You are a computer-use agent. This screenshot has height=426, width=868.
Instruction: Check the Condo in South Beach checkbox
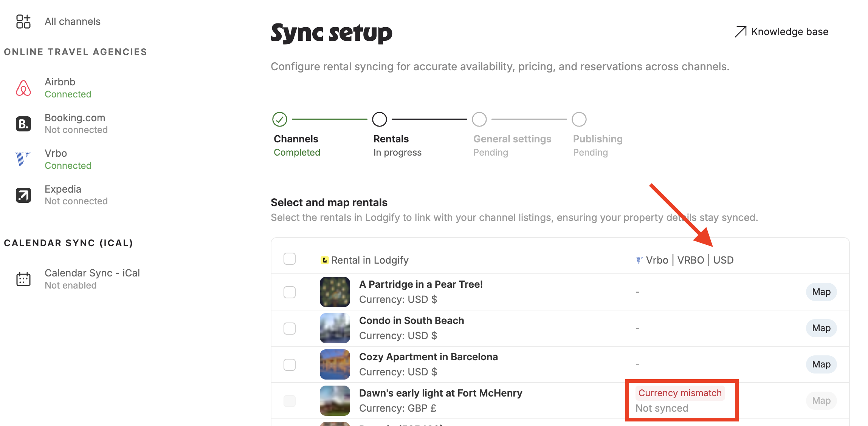[x=290, y=328]
